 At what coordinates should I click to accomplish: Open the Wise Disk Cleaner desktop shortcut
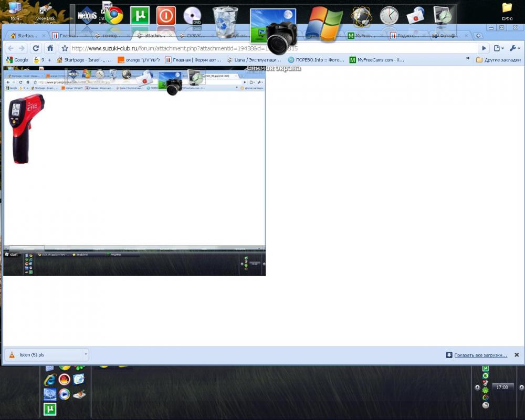tap(45, 13)
